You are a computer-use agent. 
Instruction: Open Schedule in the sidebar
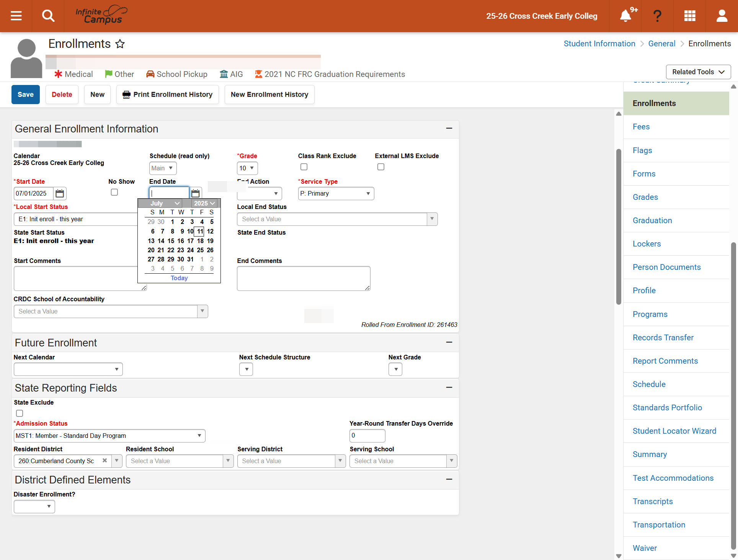coord(649,384)
